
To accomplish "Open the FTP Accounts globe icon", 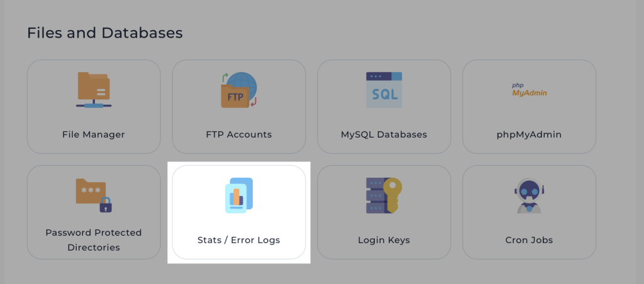I will (x=239, y=90).
